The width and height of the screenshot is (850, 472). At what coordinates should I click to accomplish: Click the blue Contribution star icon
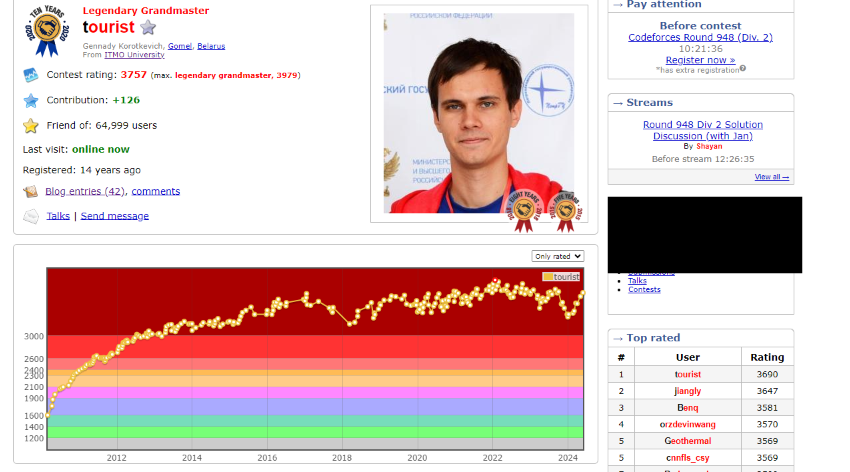(x=31, y=100)
